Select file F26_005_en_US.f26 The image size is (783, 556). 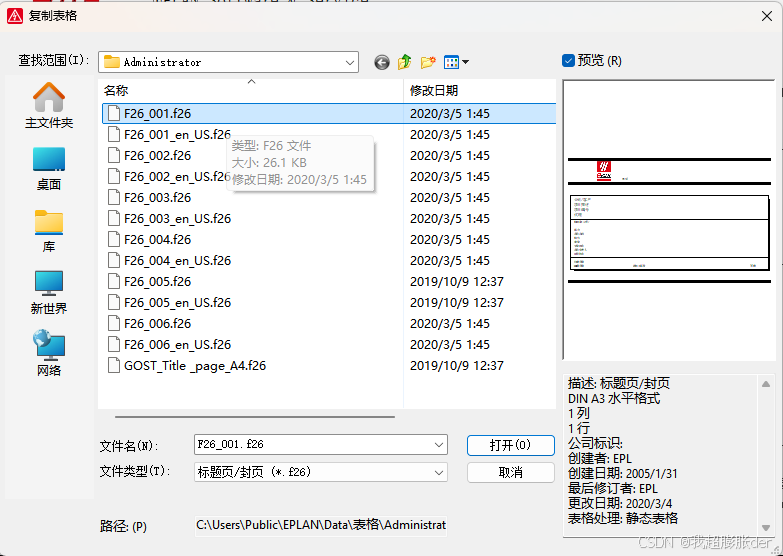(x=177, y=302)
